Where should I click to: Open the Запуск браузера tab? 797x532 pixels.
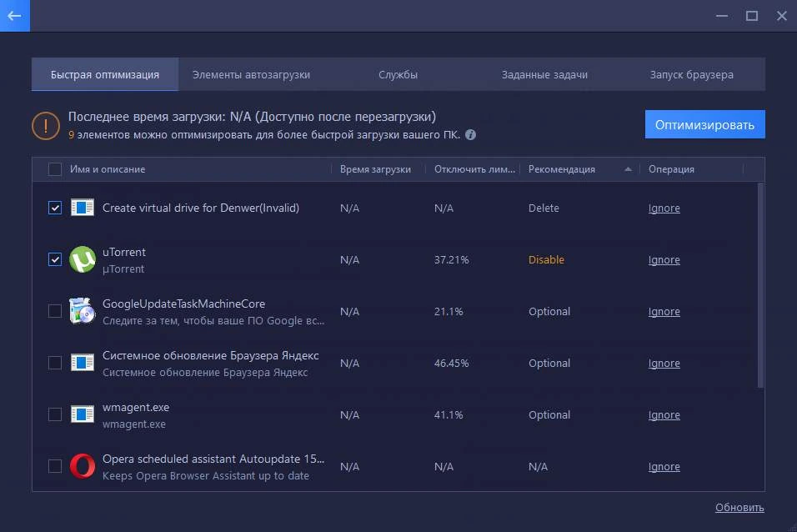(x=692, y=74)
